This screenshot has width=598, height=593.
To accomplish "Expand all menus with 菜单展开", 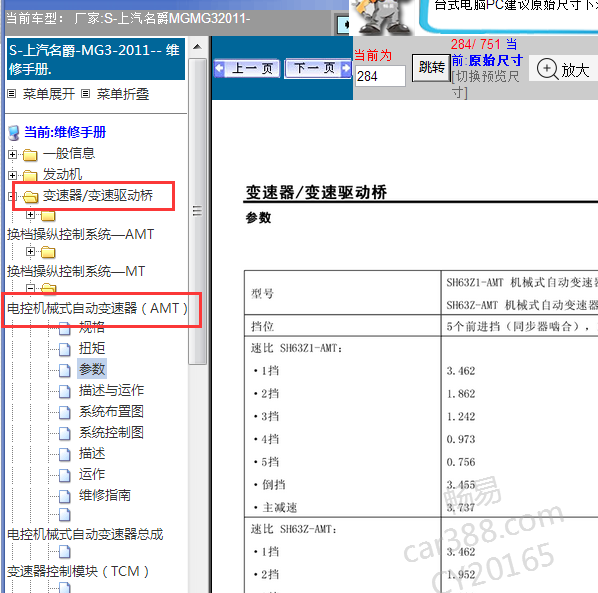I will point(48,94).
